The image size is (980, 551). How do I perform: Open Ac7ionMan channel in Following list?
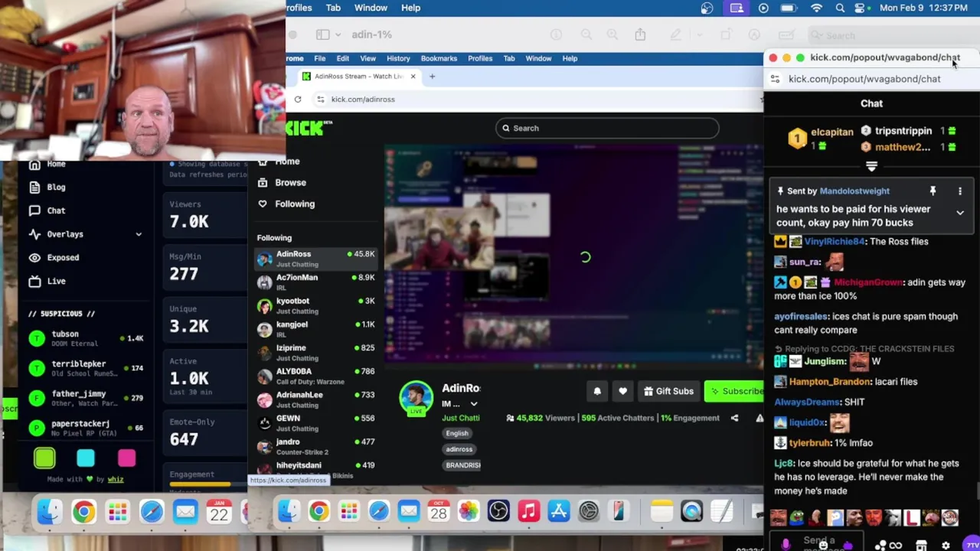click(315, 282)
